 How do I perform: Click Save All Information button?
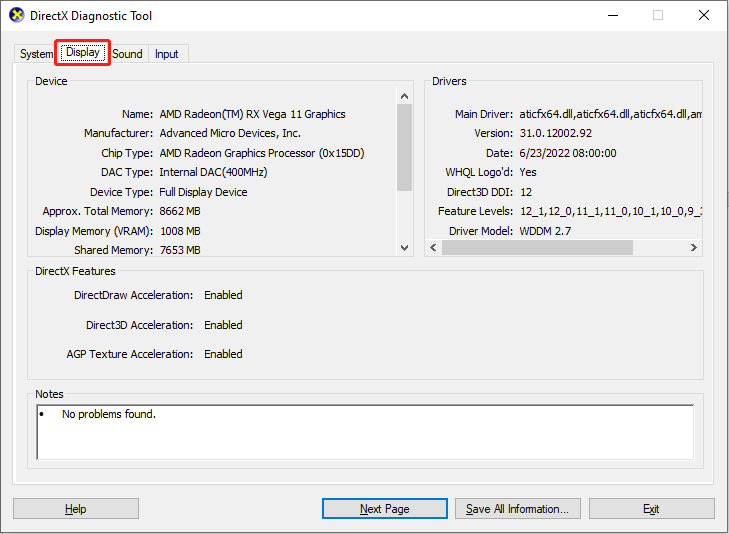[x=517, y=509]
